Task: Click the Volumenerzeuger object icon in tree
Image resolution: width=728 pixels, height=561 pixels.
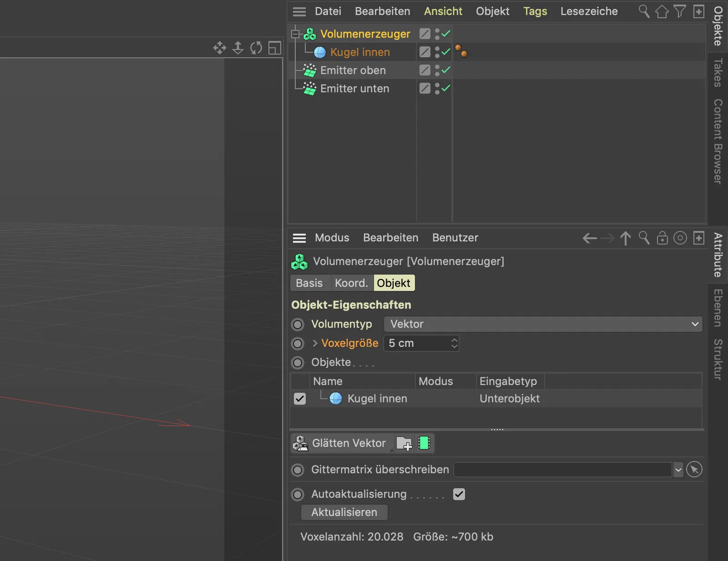Action: (x=310, y=34)
